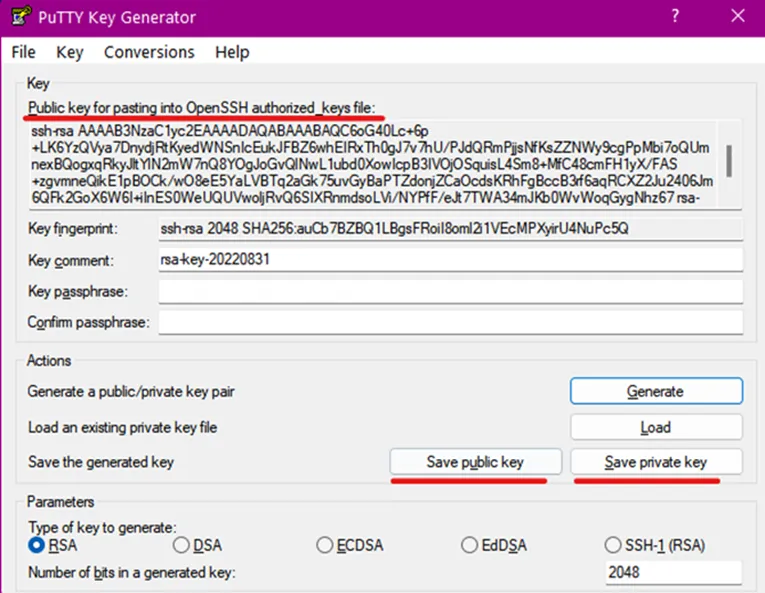Click the question mark help button in title bar

coord(675,16)
